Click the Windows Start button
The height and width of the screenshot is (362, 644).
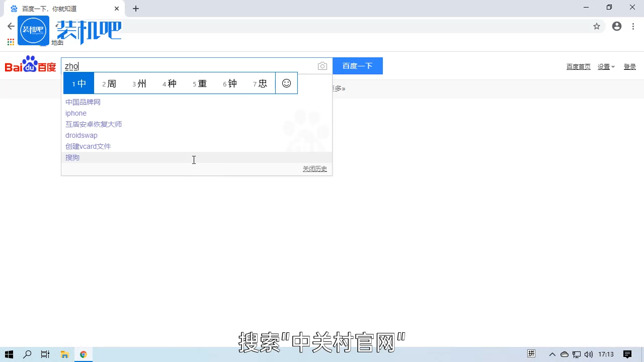tap(9, 354)
